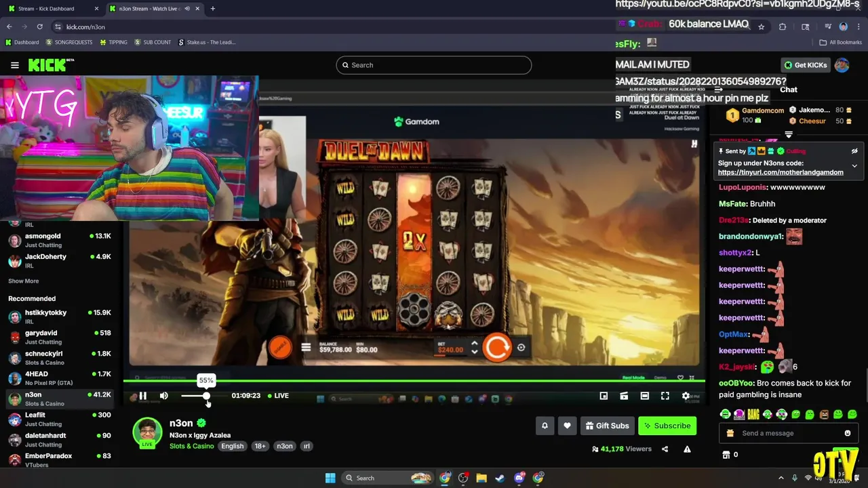This screenshot has width=868, height=488.
Task: Enter fullscreen on the video player
Action: click(x=665, y=396)
